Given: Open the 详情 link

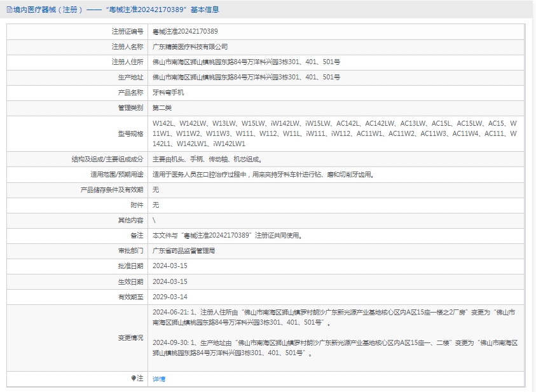Looking at the screenshot, I should click(x=159, y=379).
